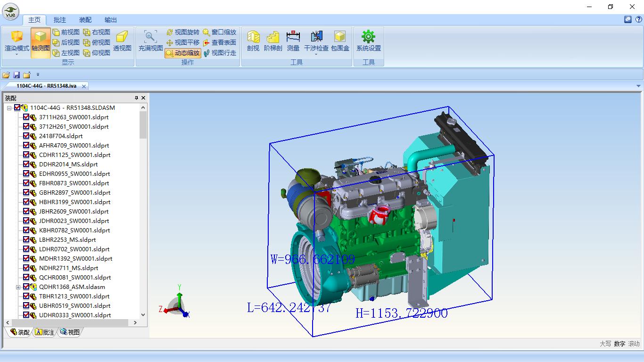Switch to bottom 视图 panel tab
Screen dimensions: 644x362
coord(70,332)
